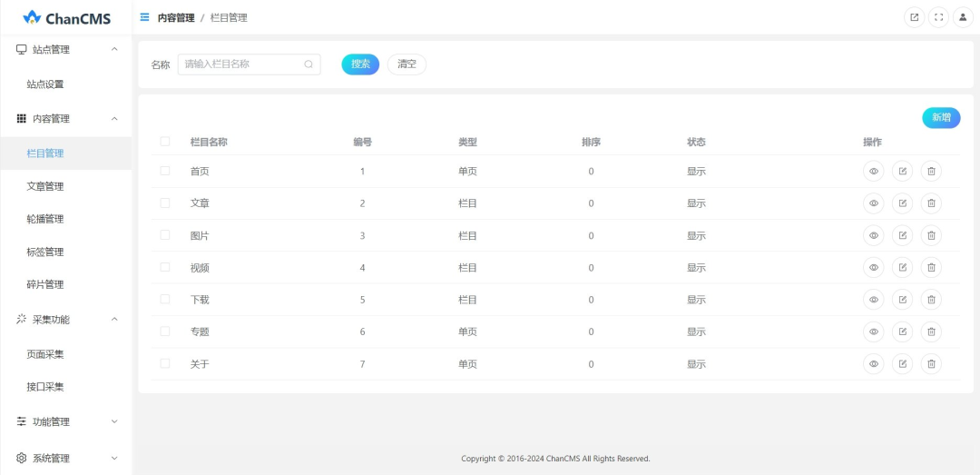Open 文章管理 in the sidebar
980x475 pixels.
click(x=45, y=186)
